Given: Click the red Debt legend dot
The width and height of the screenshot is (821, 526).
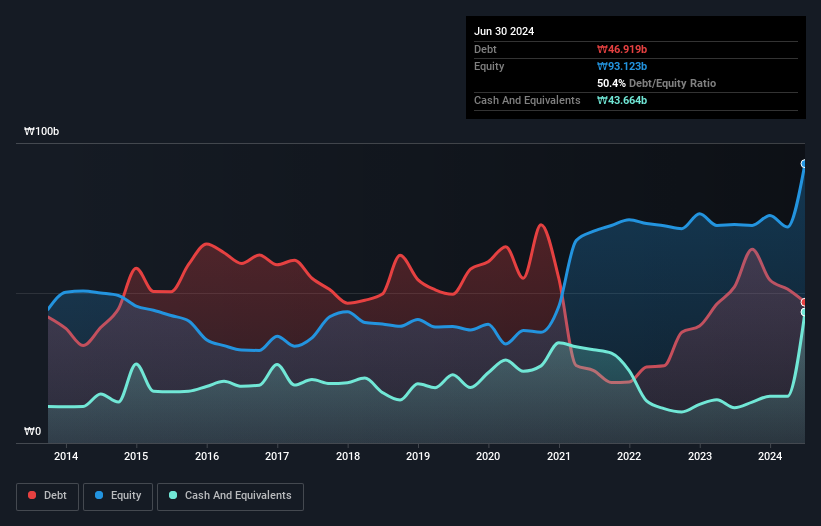Looking at the screenshot, I should [32, 495].
